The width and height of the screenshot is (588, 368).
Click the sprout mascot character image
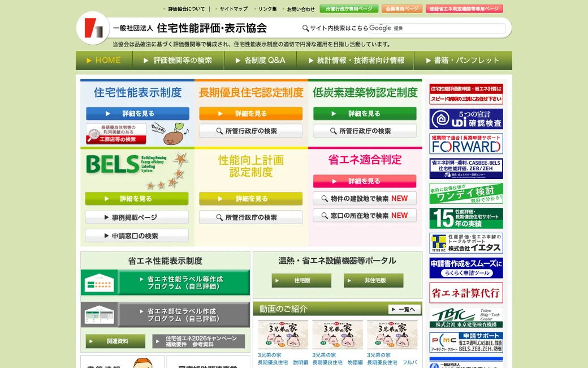(174, 134)
